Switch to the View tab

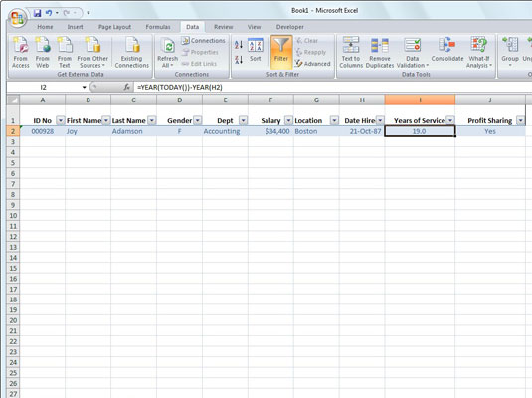[254, 27]
